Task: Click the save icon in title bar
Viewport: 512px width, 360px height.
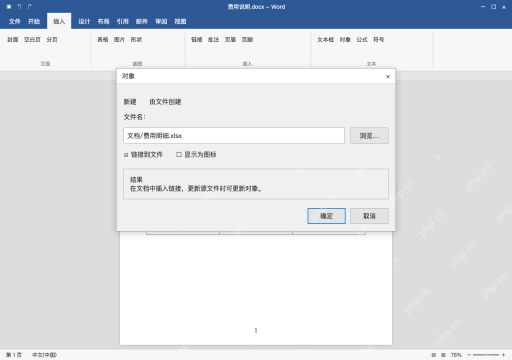Action: point(9,7)
